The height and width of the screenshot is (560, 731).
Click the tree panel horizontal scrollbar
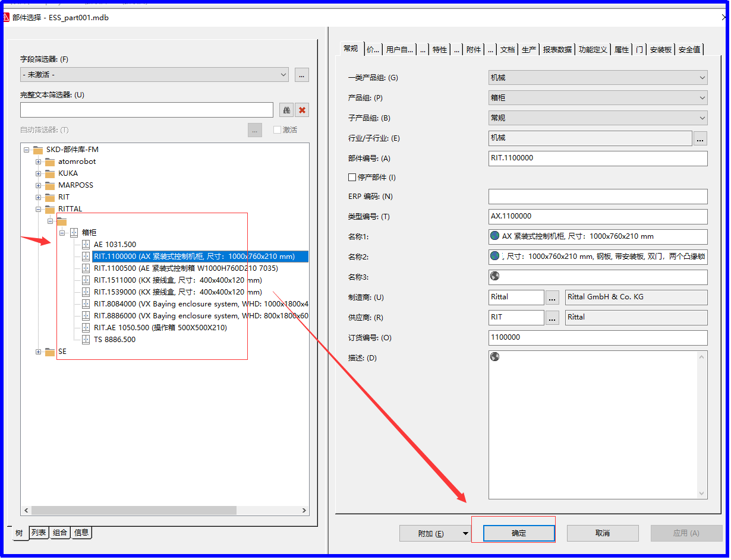pyautogui.click(x=134, y=510)
